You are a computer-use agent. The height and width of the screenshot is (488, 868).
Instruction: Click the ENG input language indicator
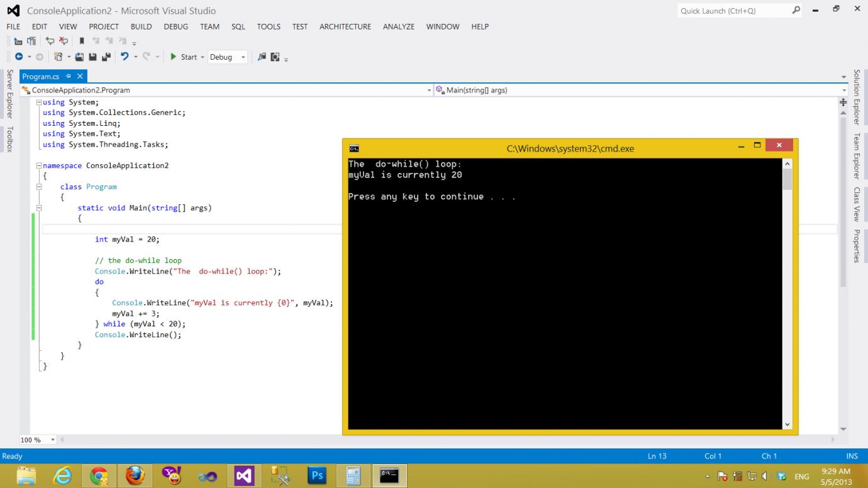802,477
